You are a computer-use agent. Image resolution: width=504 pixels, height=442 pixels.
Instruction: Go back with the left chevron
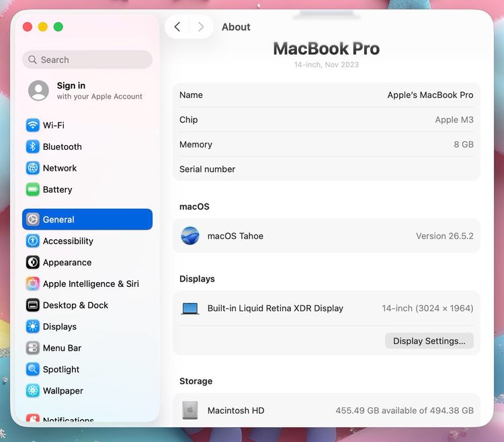177,27
